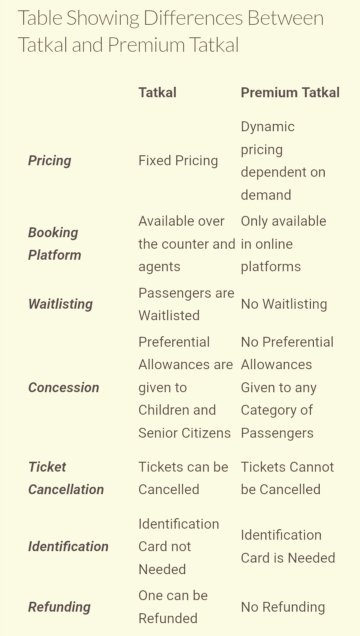Click the Booking Platform row label
Image resolution: width=360 pixels, height=636 pixels.
point(54,244)
